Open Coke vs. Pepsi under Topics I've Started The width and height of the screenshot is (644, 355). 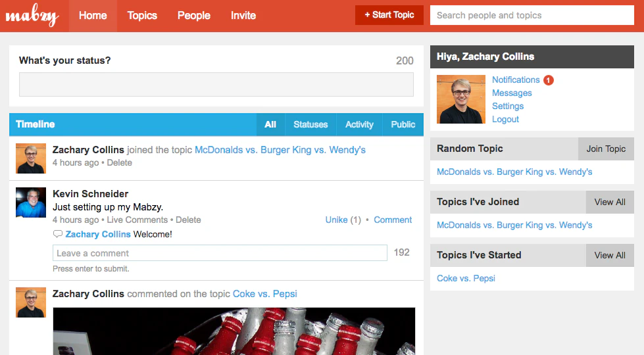(466, 278)
